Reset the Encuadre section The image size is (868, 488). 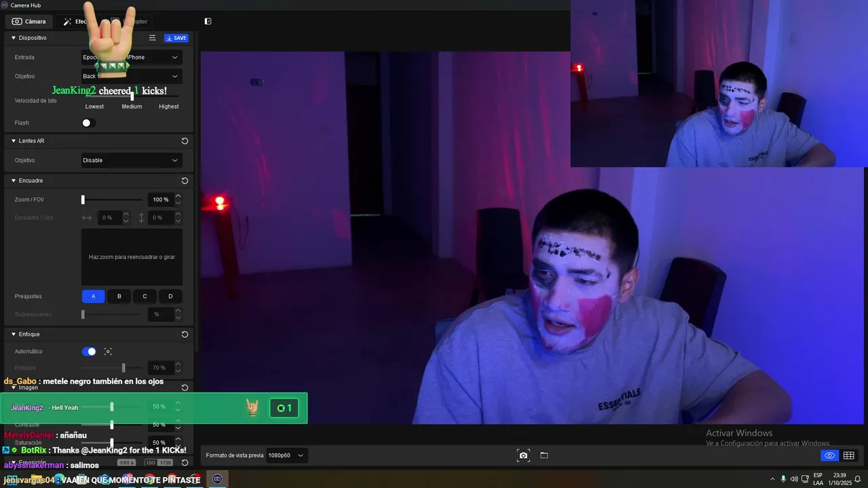tap(184, 181)
